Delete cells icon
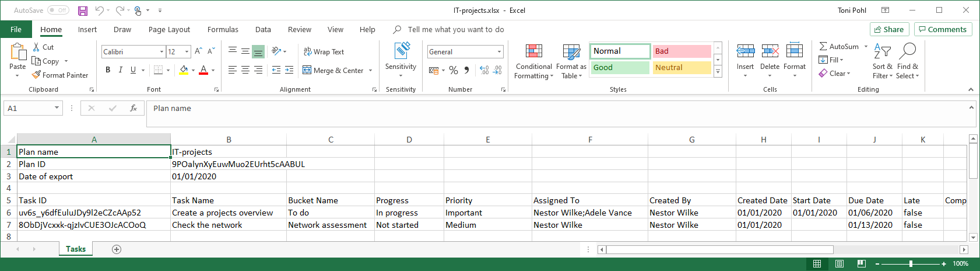 [x=770, y=51]
